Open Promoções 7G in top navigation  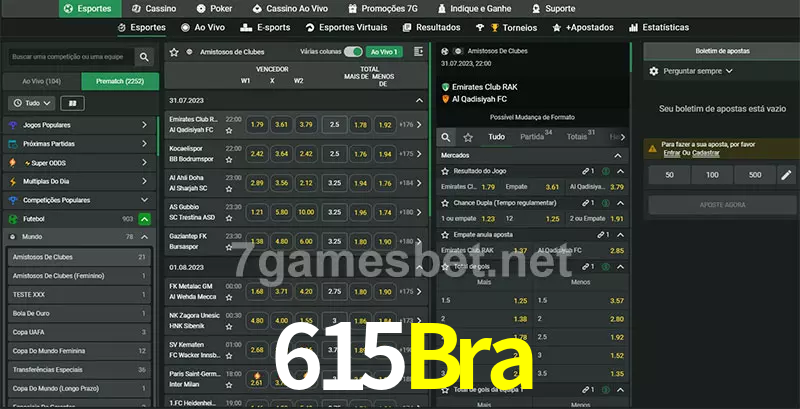coord(385,9)
